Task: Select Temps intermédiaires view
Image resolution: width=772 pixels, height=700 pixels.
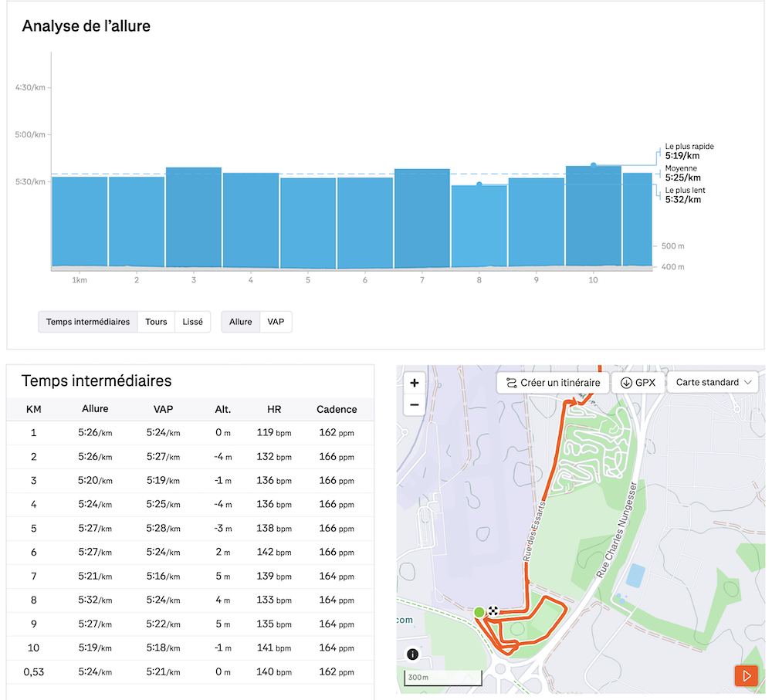Action: tap(88, 322)
